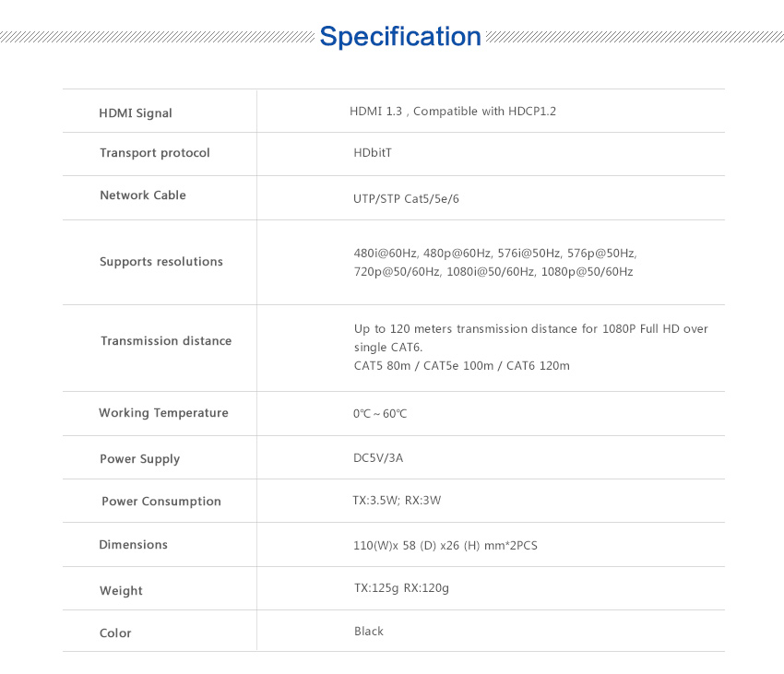Select the Transmission distance label
This screenshot has height=674, width=784.
166,341
